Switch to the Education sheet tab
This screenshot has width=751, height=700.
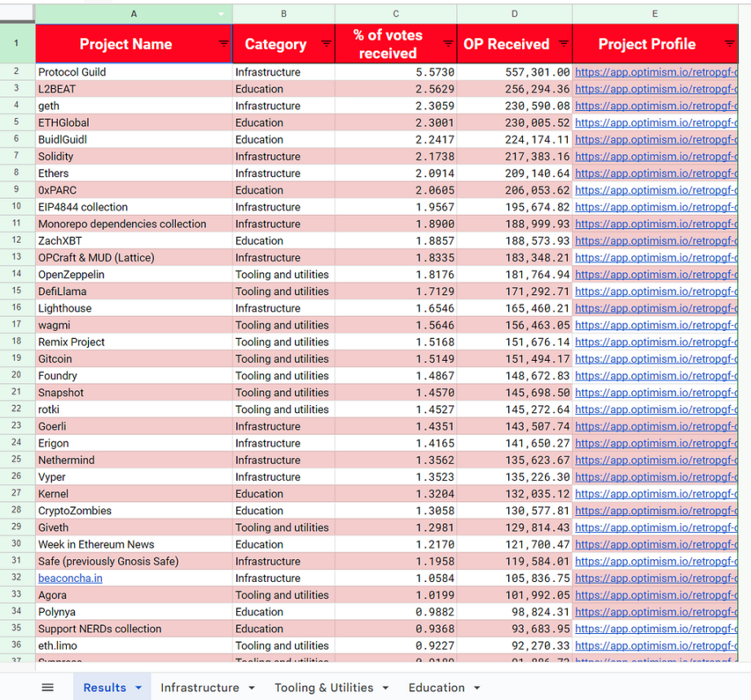click(x=437, y=688)
